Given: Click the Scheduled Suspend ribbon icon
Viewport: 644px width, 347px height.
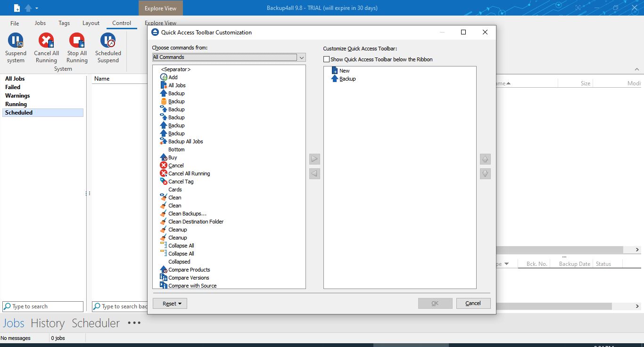Looking at the screenshot, I should (x=108, y=48).
